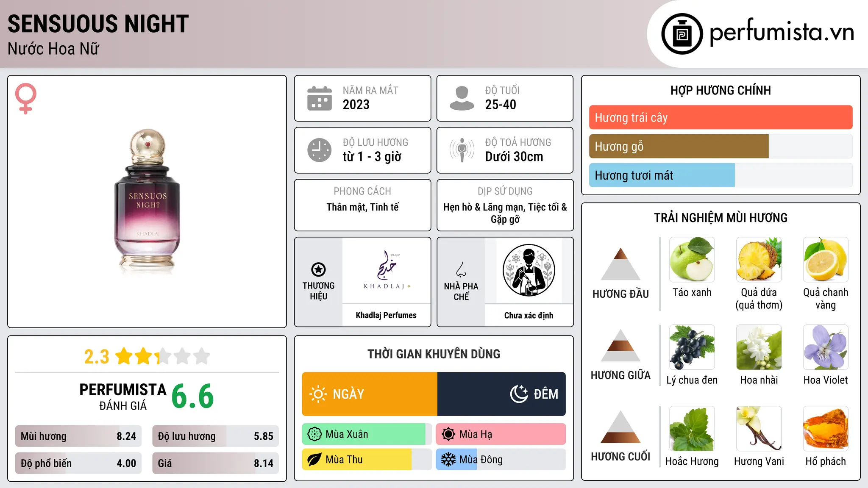The image size is (868, 488).
Task: Click the flower icon for Mùa Xuân
Action: 314,434
